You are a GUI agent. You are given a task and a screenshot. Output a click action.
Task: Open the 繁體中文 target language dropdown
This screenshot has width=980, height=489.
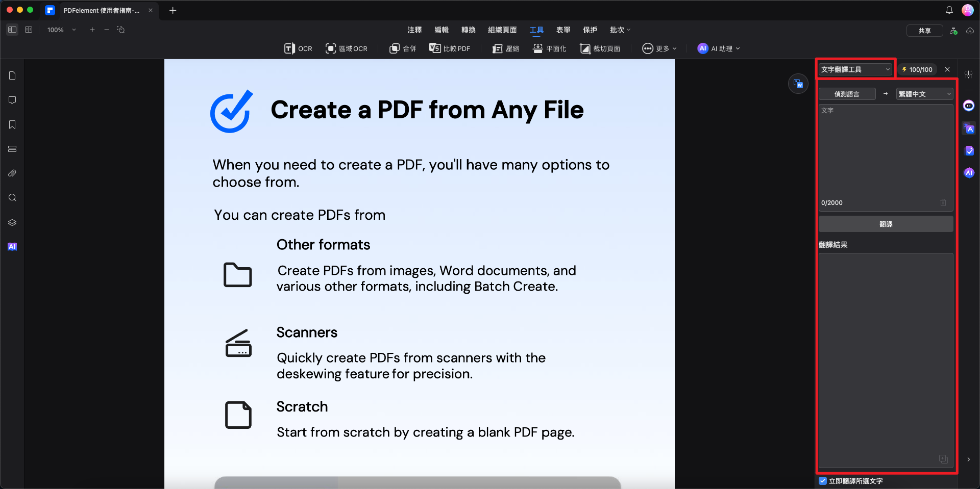click(x=925, y=94)
